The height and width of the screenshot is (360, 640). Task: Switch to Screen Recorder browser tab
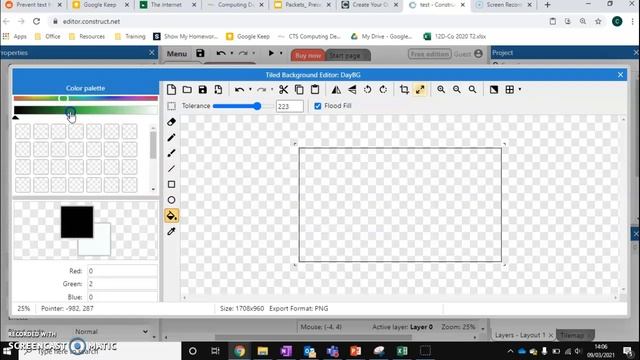point(504,5)
